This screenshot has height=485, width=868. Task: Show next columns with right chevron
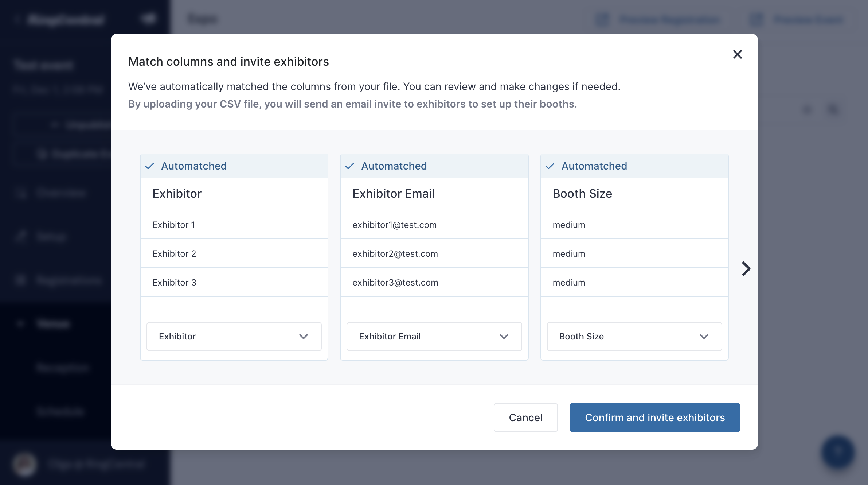coord(746,269)
